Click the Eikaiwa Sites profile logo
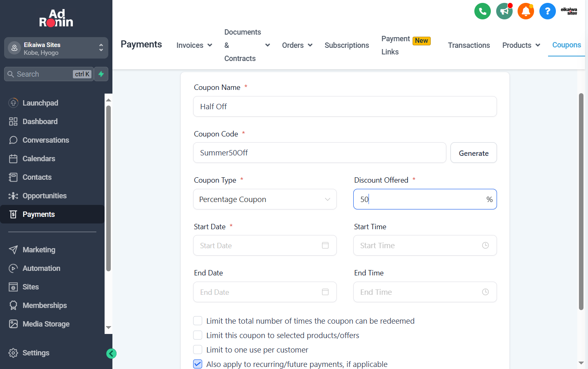The height and width of the screenshot is (369, 588). pyautogui.click(x=569, y=11)
